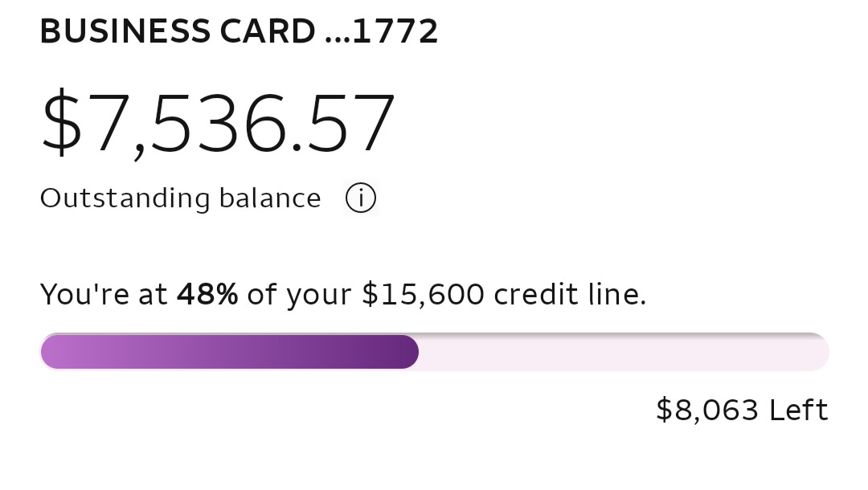Click the purple filled portion of credit bar
Screen dimensions: 868x490
pyautogui.click(x=229, y=352)
